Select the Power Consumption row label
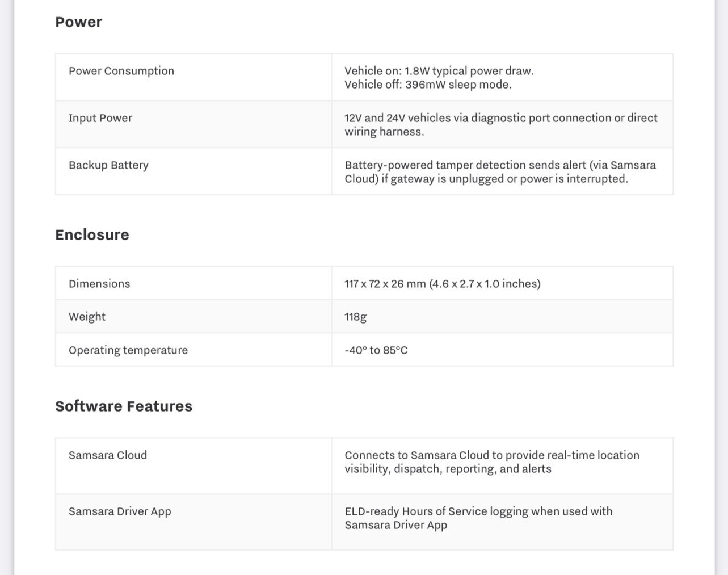 pos(121,71)
